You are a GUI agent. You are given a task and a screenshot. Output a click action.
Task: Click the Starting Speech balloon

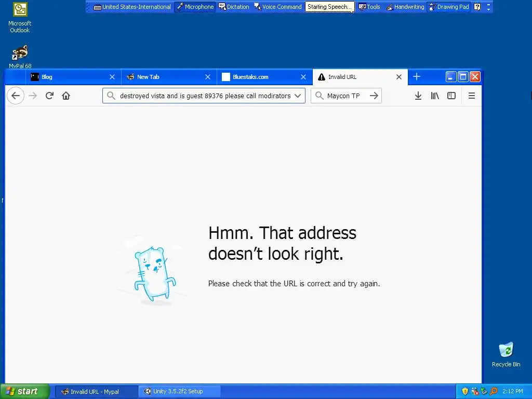point(329,7)
